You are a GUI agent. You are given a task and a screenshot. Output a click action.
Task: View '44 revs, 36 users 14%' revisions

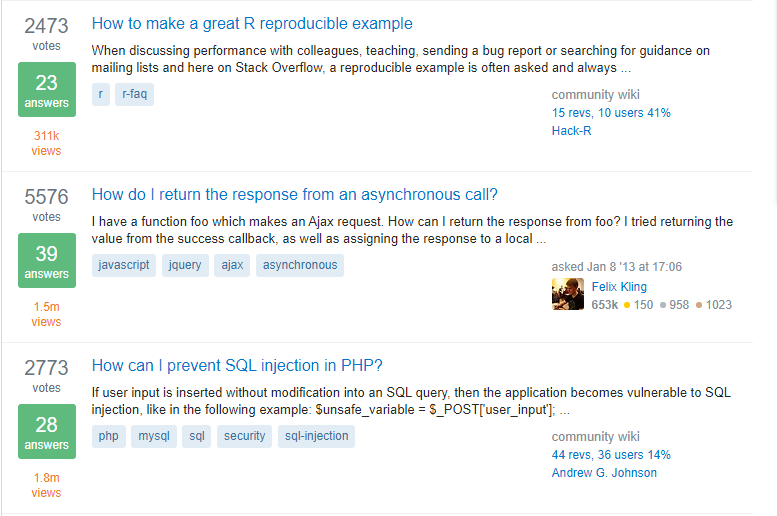click(611, 455)
